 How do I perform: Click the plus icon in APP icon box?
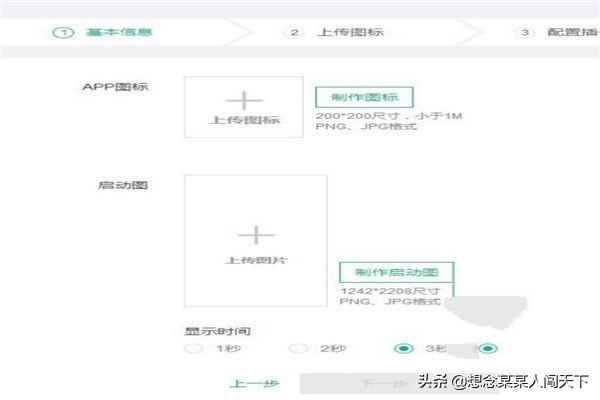click(244, 100)
